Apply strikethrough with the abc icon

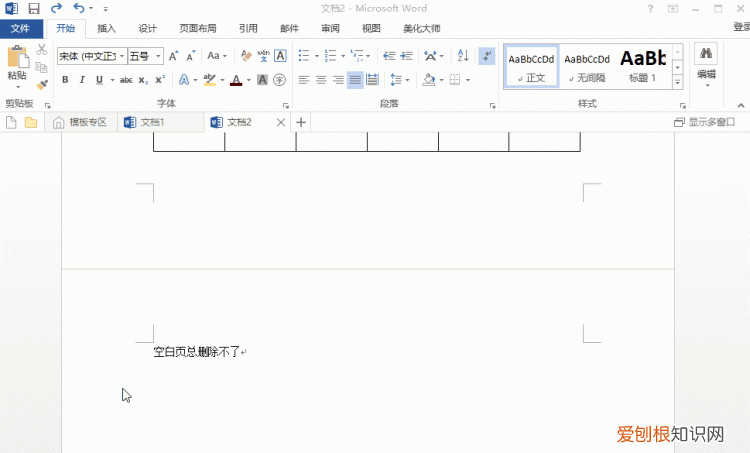tap(126, 80)
